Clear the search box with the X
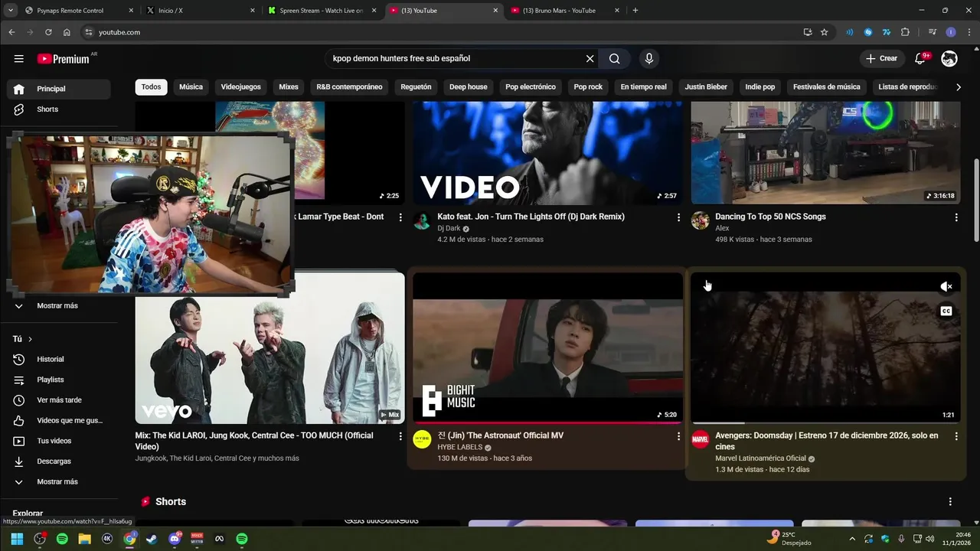 (x=590, y=59)
